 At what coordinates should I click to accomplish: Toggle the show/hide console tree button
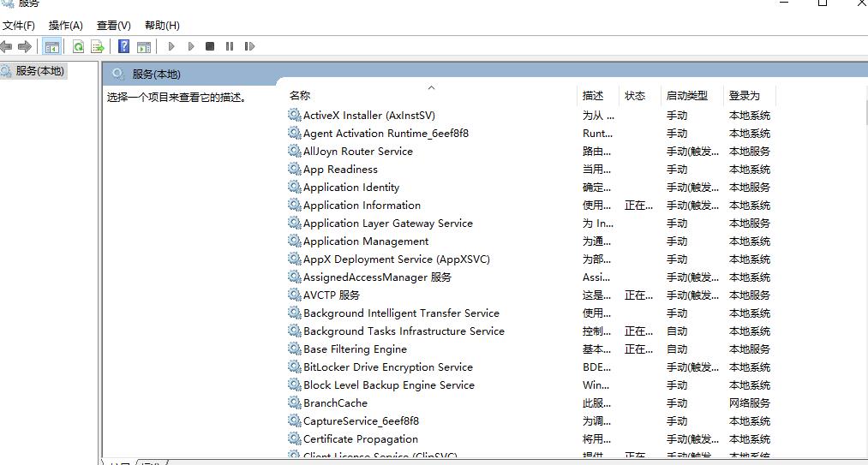point(52,46)
